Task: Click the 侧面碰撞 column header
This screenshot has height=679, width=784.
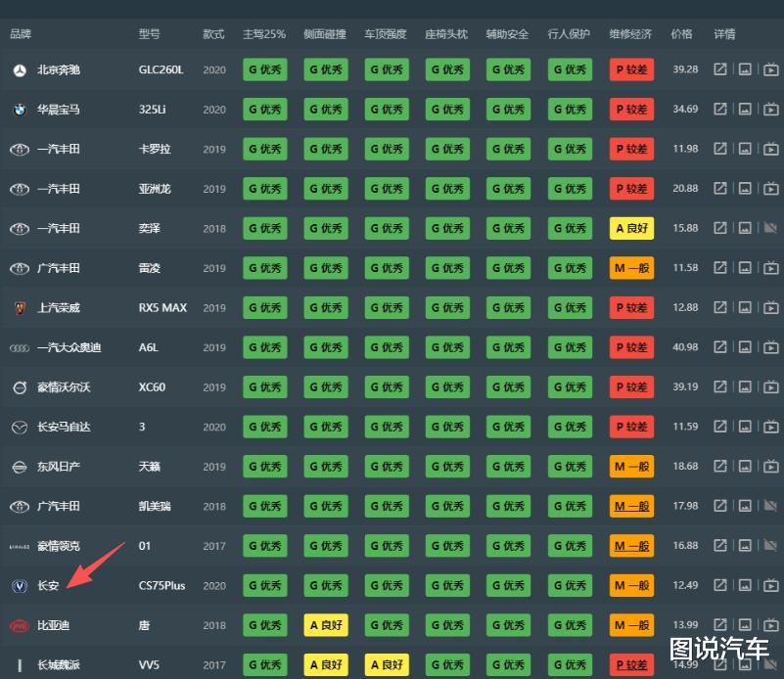Action: click(325, 34)
